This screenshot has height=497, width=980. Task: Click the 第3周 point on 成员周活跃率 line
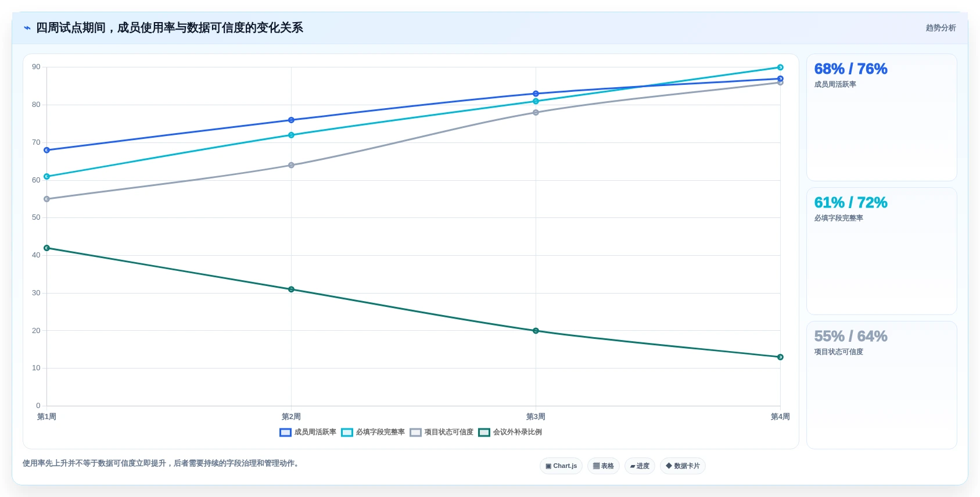point(536,94)
